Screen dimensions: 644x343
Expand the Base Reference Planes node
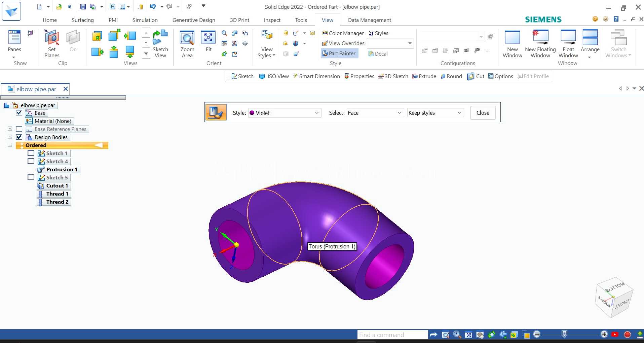click(10, 129)
